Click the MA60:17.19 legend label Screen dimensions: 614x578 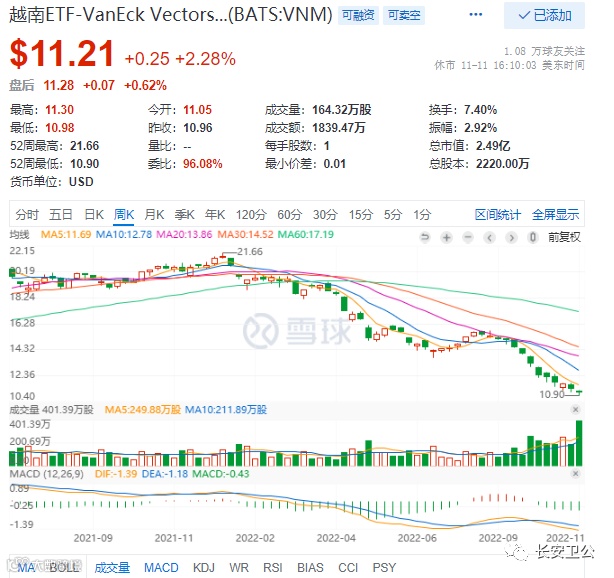pyautogui.click(x=305, y=235)
